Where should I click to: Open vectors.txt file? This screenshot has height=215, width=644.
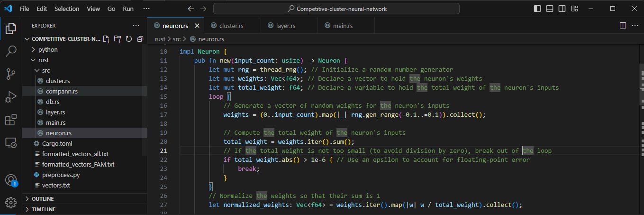(85, 185)
